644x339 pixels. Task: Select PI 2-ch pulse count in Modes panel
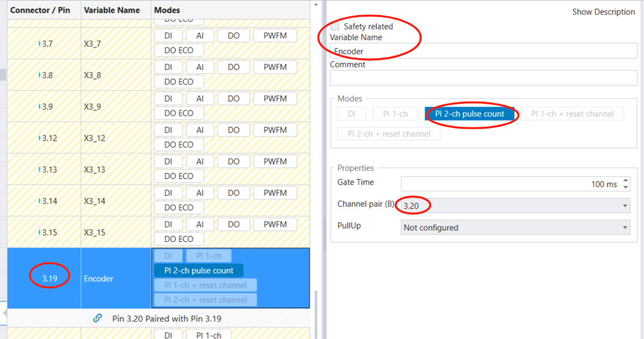pyautogui.click(x=470, y=114)
